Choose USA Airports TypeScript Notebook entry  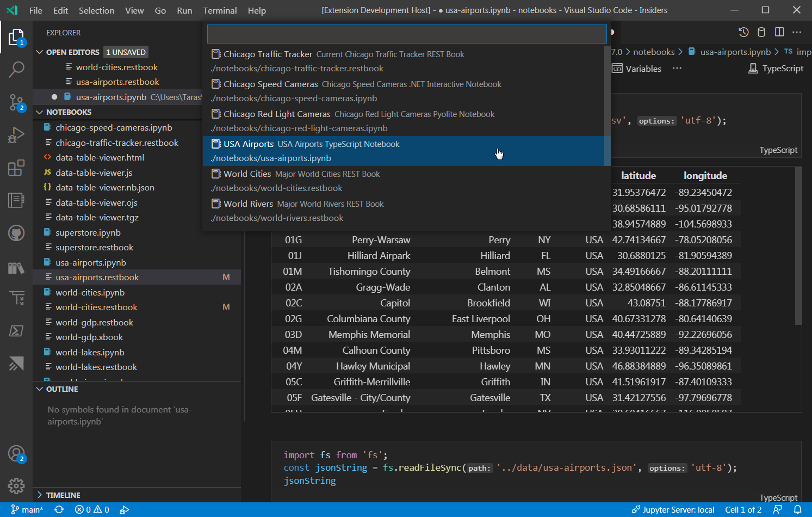click(x=404, y=151)
